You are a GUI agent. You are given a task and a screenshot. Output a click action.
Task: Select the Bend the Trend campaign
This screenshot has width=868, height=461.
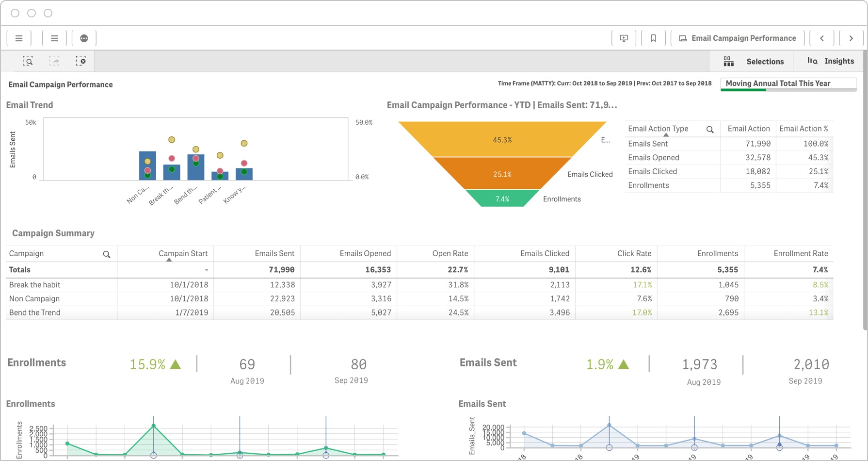coord(419,313)
